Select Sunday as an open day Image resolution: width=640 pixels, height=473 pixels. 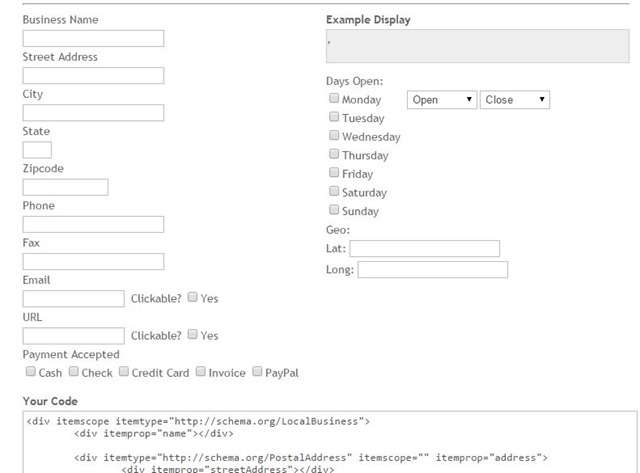334,210
